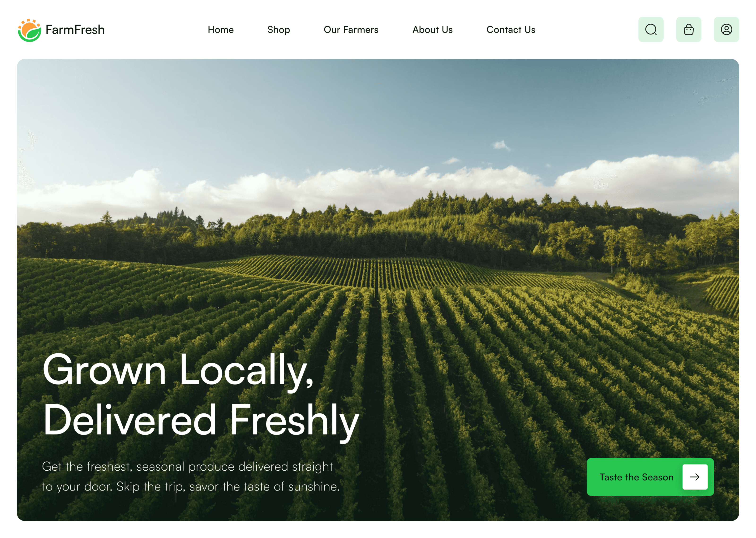Navigate to Our Farmers
The width and height of the screenshot is (756, 538).
(351, 30)
